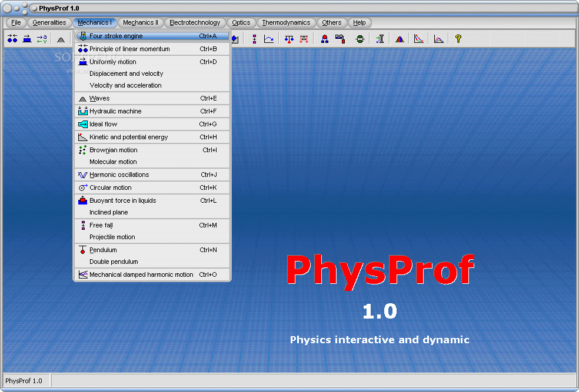Open the Generalities menu
The image size is (579, 392).
[49, 22]
